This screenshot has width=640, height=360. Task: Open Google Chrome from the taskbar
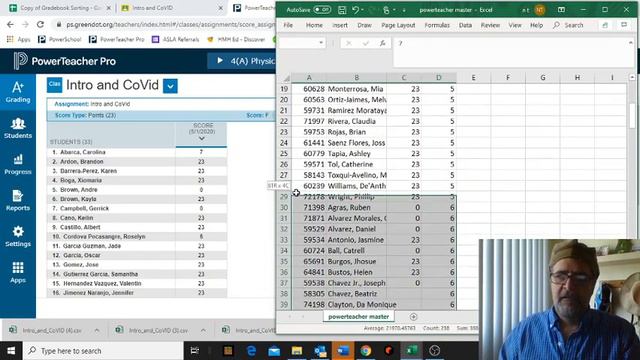tap(366, 351)
